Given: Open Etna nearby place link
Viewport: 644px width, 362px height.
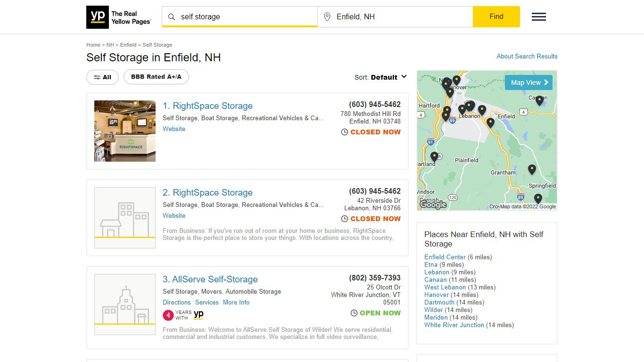Looking at the screenshot, I should [x=431, y=264].
